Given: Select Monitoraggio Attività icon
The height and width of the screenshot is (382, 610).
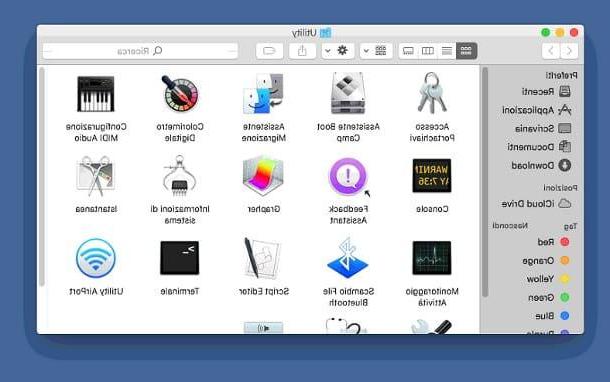Looking at the screenshot, I should coord(432,258).
